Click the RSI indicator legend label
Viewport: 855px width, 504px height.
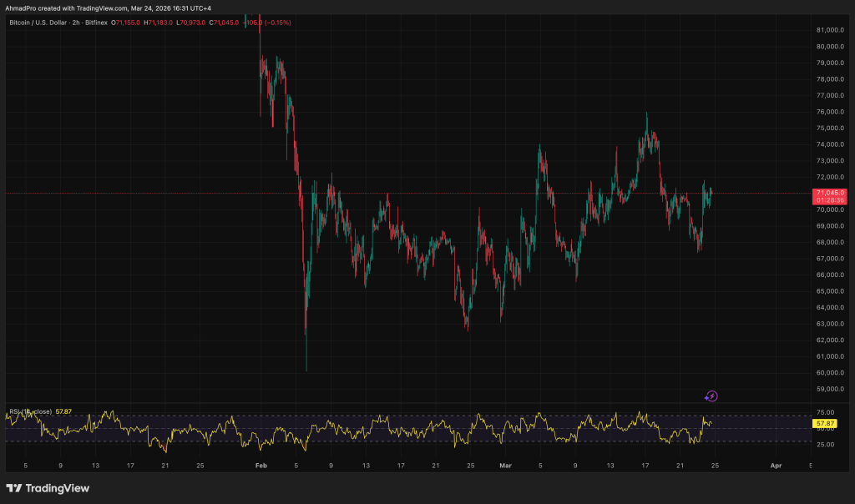point(30,411)
